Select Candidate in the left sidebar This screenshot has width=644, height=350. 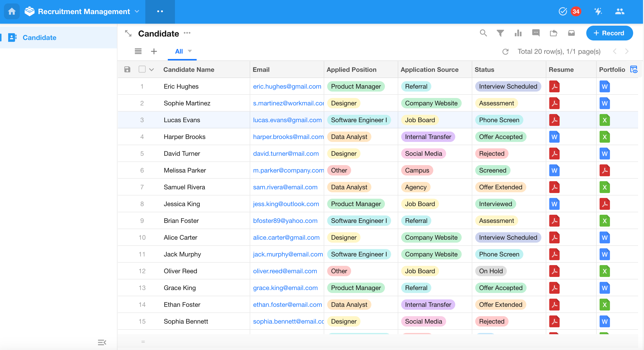click(58, 38)
